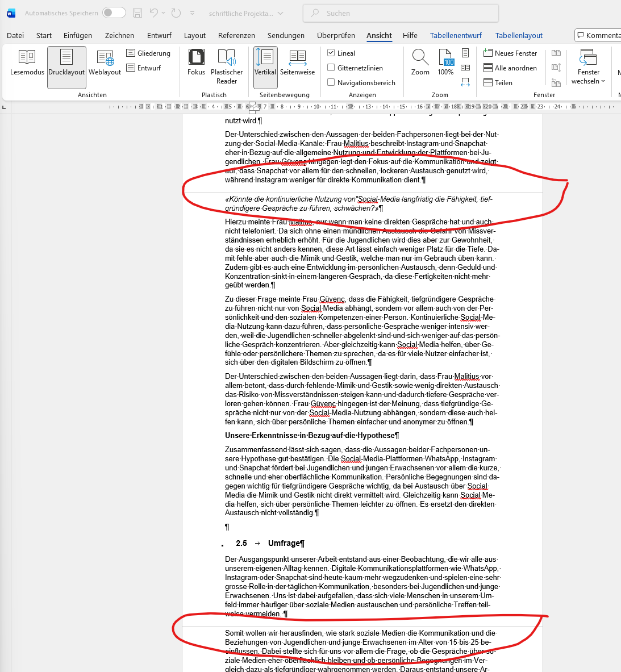Expand the undo history dropdown

[x=163, y=13]
